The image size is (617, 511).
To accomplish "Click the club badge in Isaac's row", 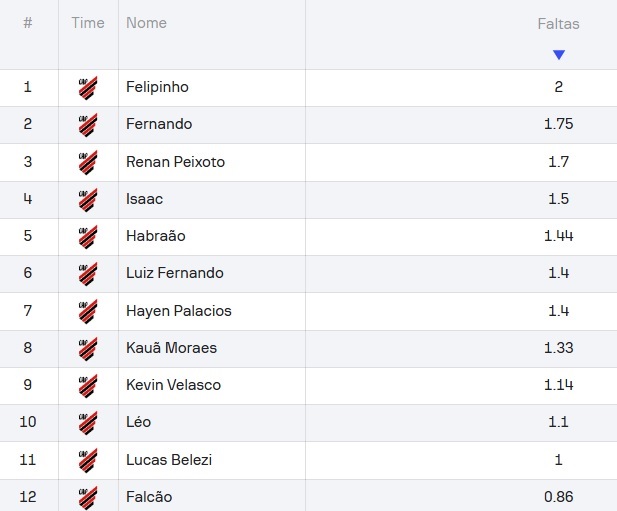I will 88,200.
